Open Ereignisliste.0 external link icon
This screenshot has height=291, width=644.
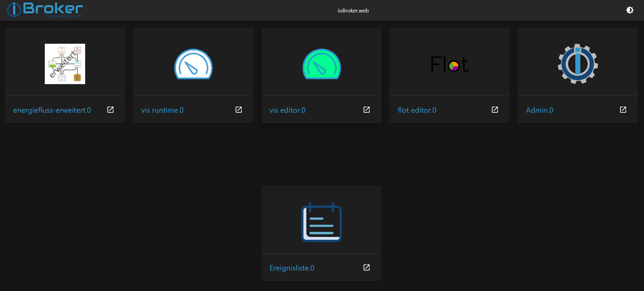(x=367, y=267)
